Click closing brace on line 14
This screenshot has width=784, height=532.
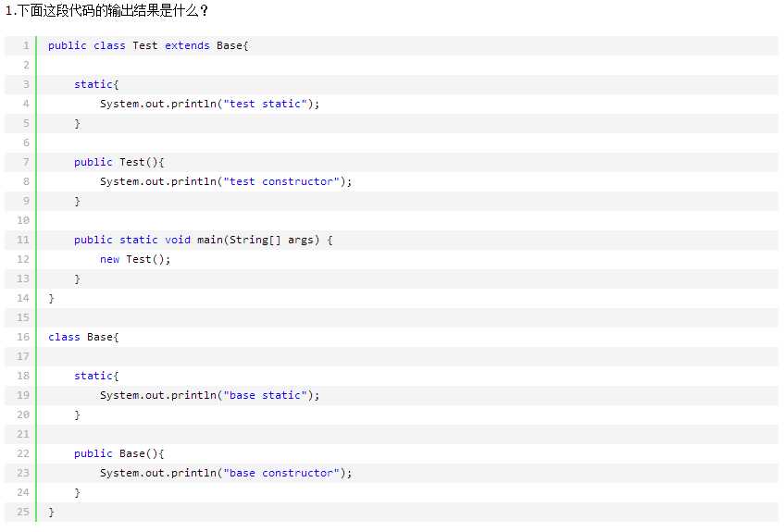[x=51, y=299]
